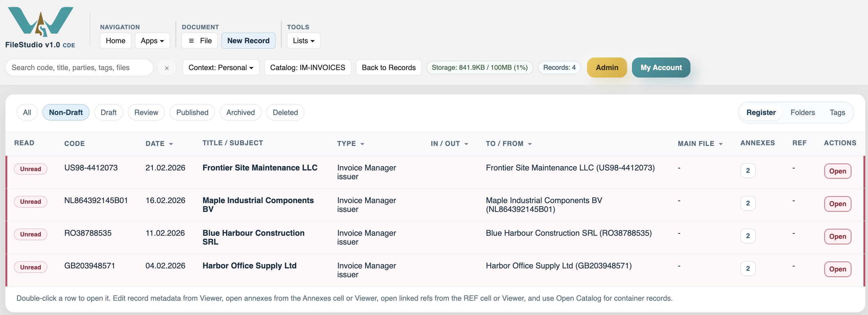Select the Non-Draft filter tab

click(66, 112)
